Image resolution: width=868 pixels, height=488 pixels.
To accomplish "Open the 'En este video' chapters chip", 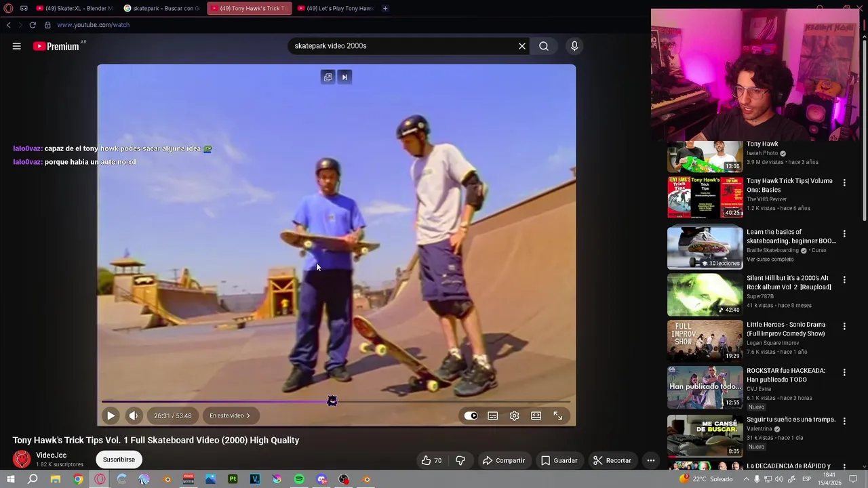I will coord(230,415).
